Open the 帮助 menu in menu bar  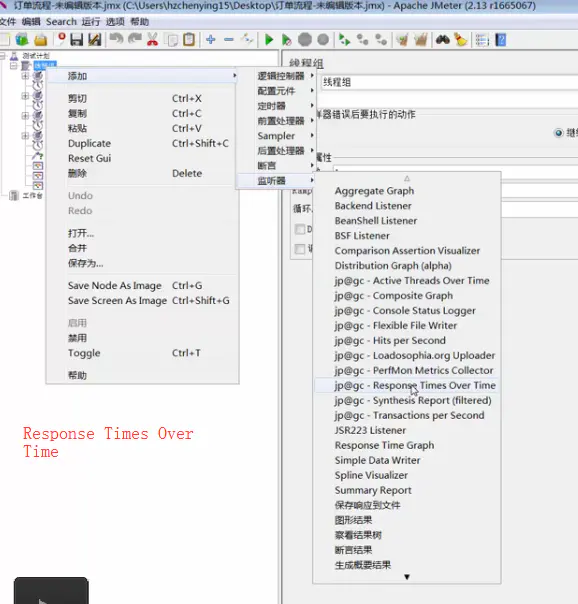coord(139,22)
